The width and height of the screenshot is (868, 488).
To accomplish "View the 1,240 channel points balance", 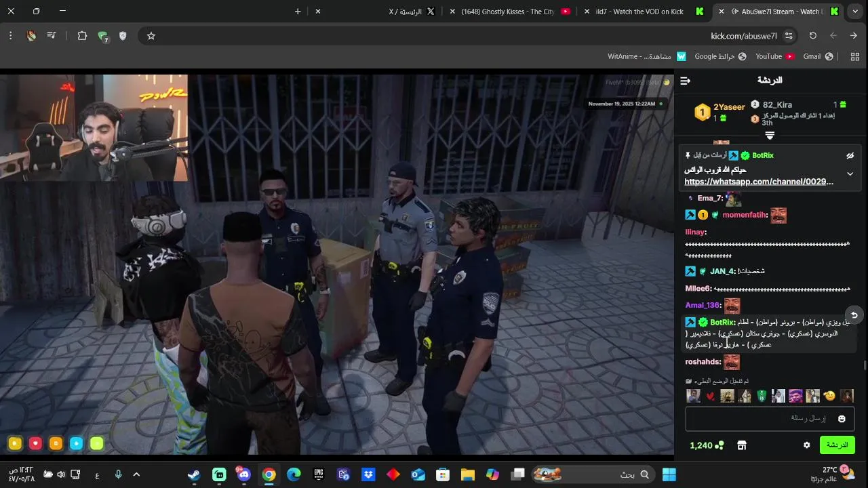I will [707, 445].
